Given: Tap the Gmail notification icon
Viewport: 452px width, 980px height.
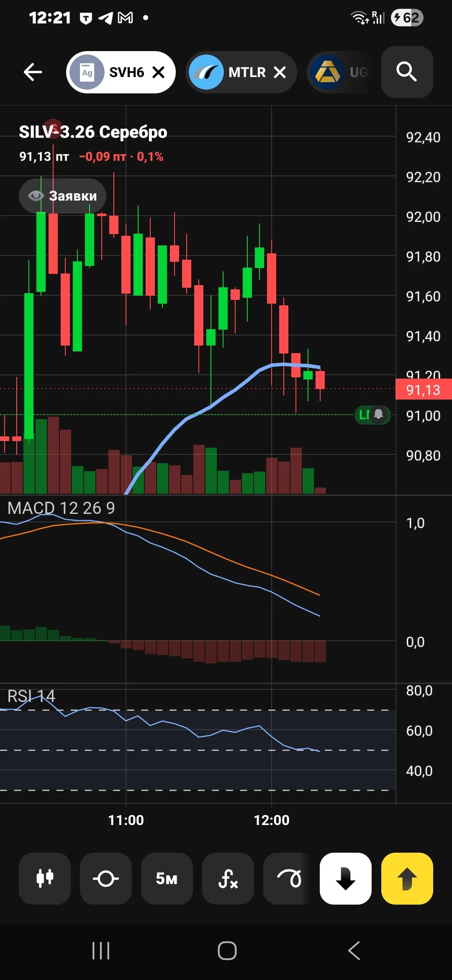Looking at the screenshot, I should click(x=126, y=18).
